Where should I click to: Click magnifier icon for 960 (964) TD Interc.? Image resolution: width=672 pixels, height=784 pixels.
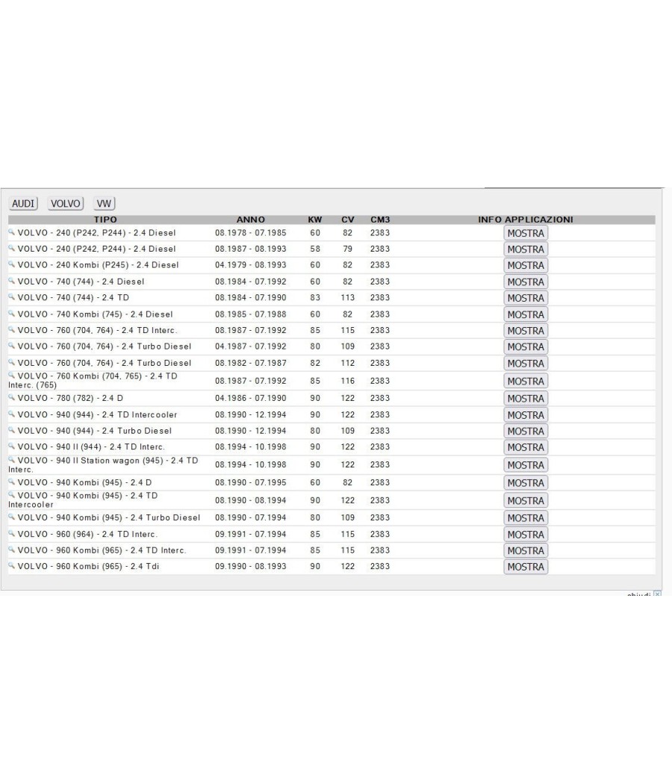tap(11, 533)
